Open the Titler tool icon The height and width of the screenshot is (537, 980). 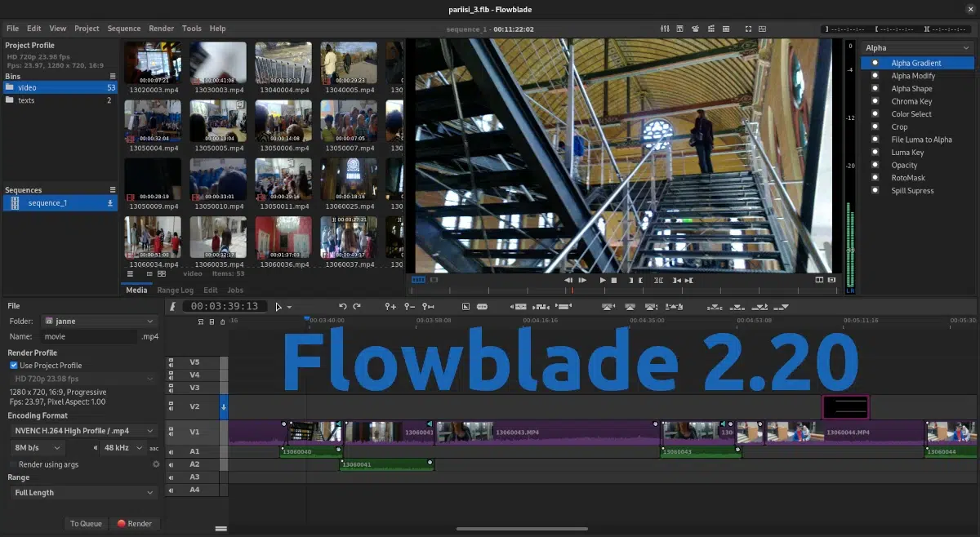[679, 28]
